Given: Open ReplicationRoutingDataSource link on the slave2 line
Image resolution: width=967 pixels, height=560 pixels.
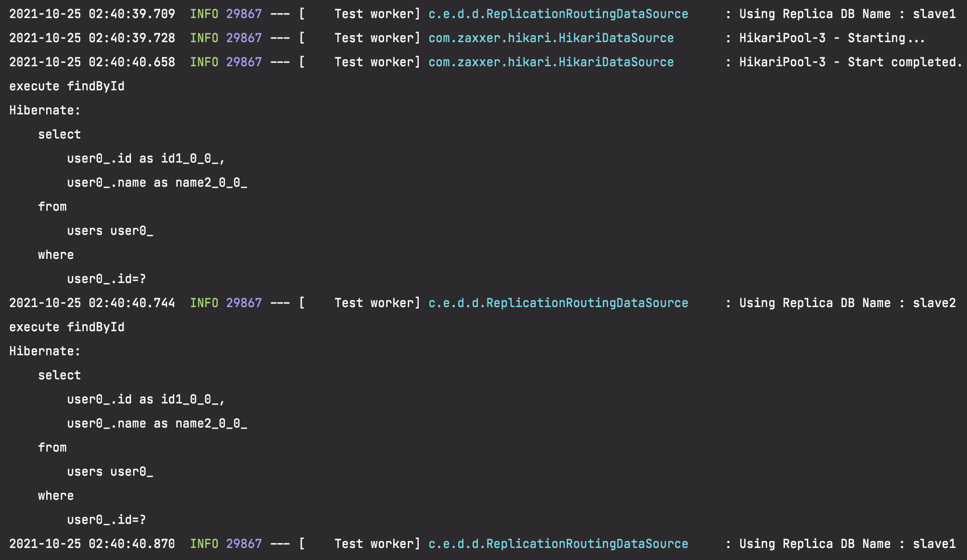Looking at the screenshot, I should [x=558, y=303].
